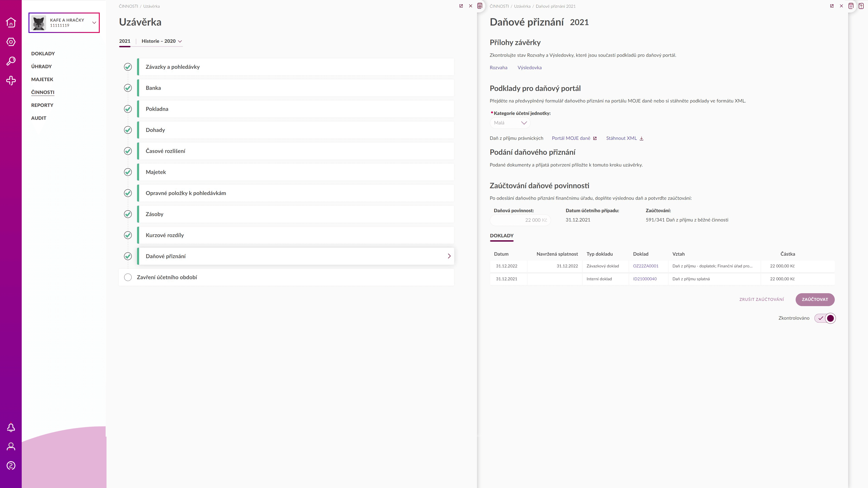
Task: Open document link OZ22ZA0001
Action: (x=645, y=266)
